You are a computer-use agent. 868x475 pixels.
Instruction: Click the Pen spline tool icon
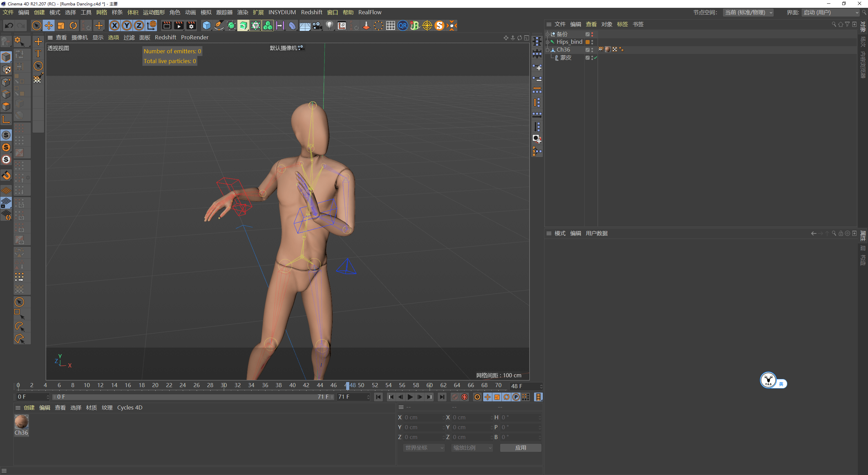[219, 25]
